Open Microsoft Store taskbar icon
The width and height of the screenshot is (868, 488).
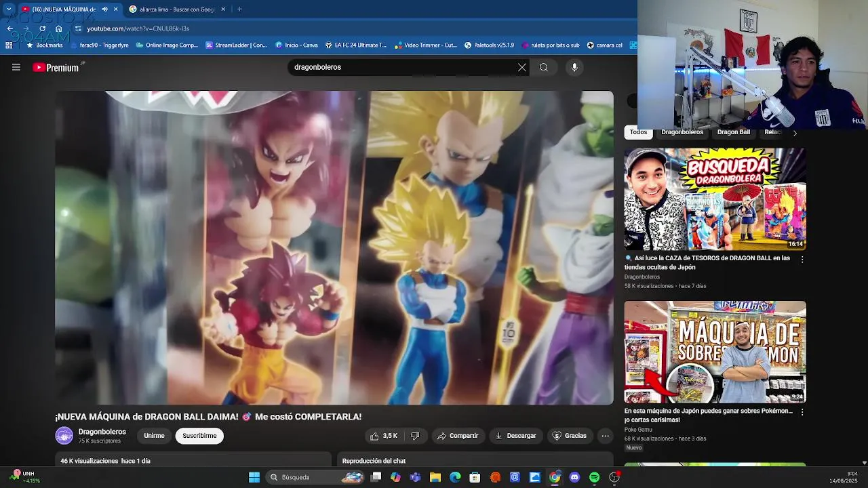(475, 477)
